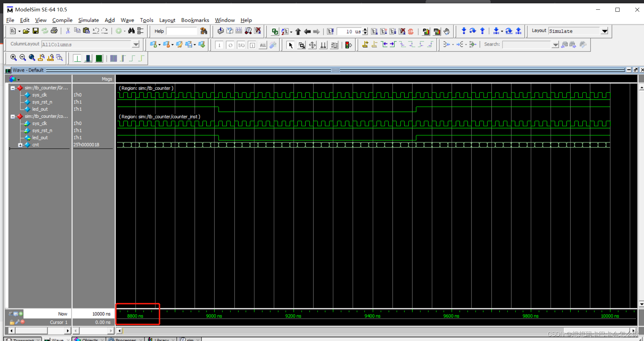This screenshot has height=341, width=644.
Task: Click the Zoom Out magnifier icon
Action: click(23, 58)
